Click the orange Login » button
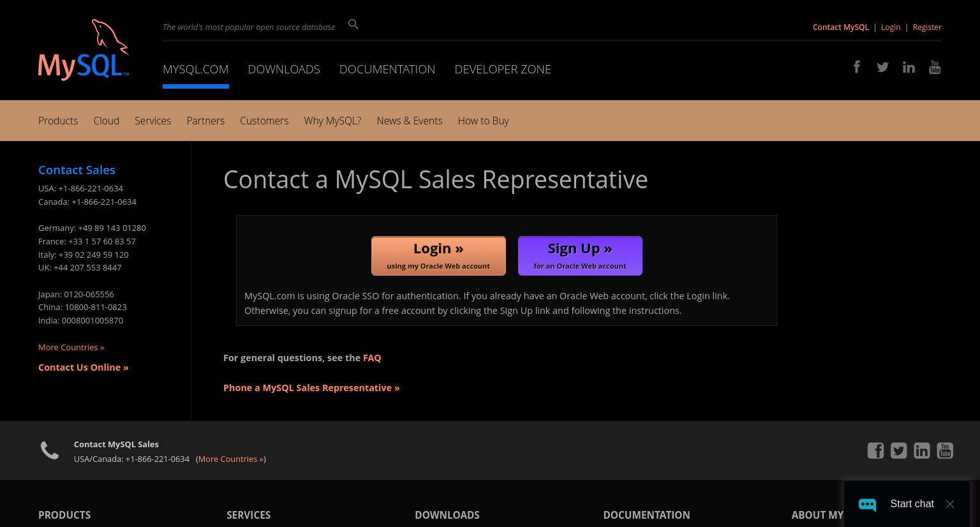The width and height of the screenshot is (980, 527). [x=438, y=256]
